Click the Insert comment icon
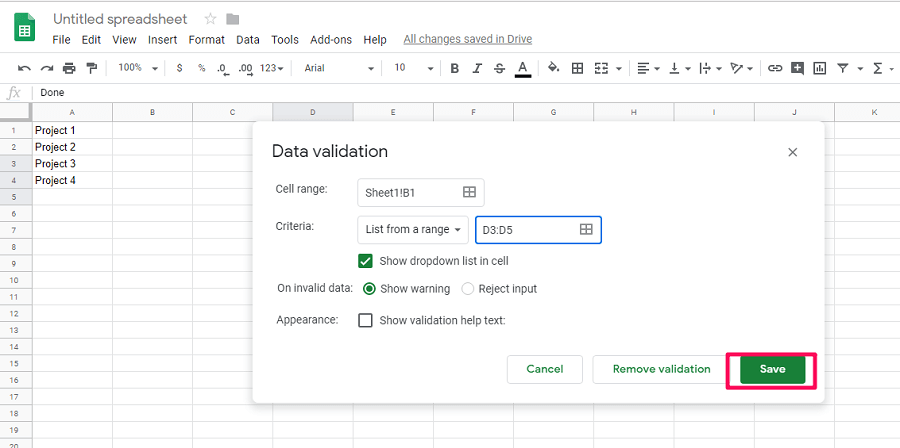This screenshot has width=900, height=448. (797, 68)
